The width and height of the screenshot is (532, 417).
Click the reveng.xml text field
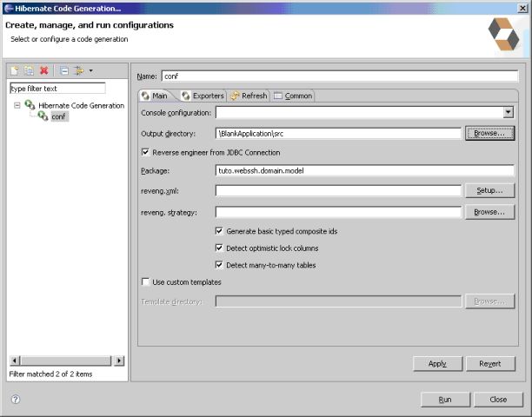[338, 191]
